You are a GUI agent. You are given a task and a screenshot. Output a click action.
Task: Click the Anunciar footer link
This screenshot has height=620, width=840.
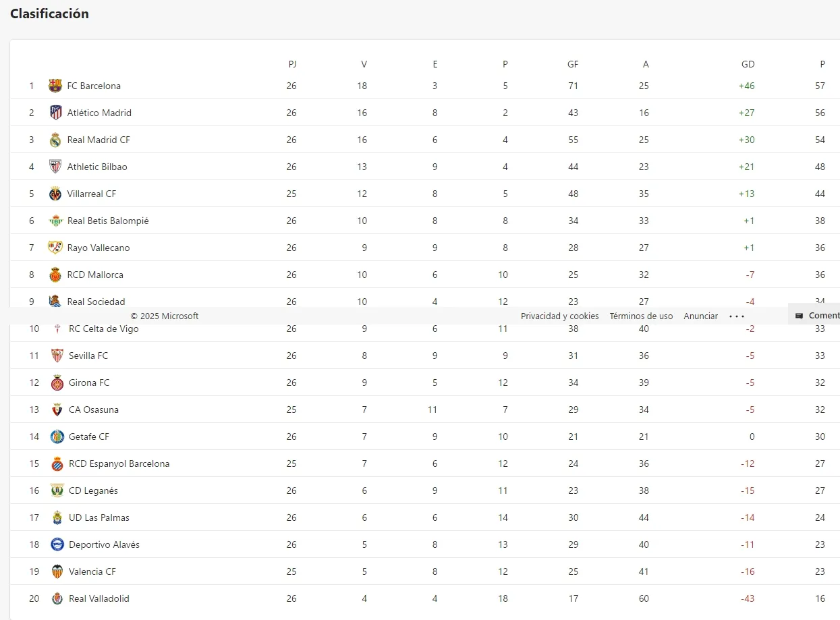pos(700,316)
